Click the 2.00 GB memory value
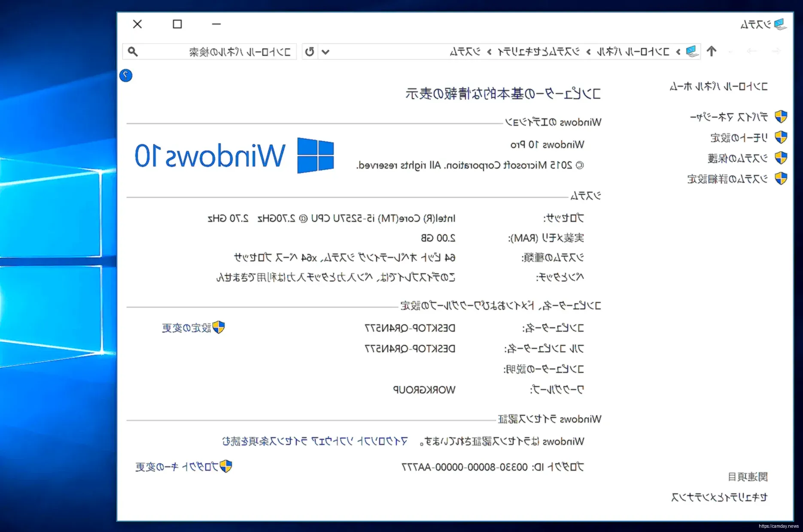Image resolution: width=803 pixels, height=532 pixels. 438,238
